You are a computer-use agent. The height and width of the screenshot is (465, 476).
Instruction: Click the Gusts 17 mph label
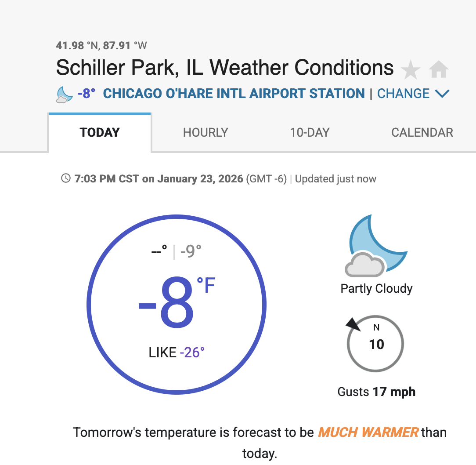tap(376, 392)
